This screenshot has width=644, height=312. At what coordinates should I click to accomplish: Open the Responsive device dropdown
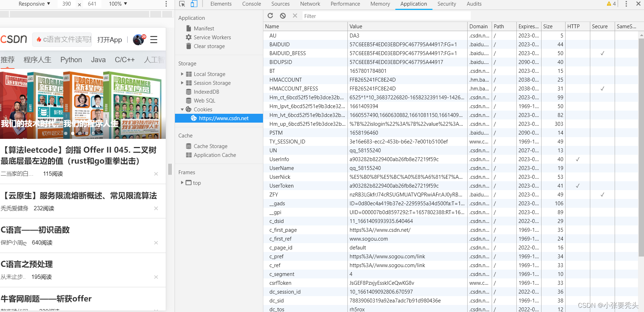(x=34, y=4)
